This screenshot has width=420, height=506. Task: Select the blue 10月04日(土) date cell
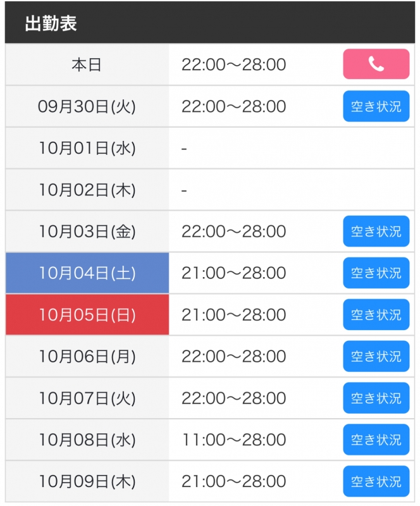87,273
